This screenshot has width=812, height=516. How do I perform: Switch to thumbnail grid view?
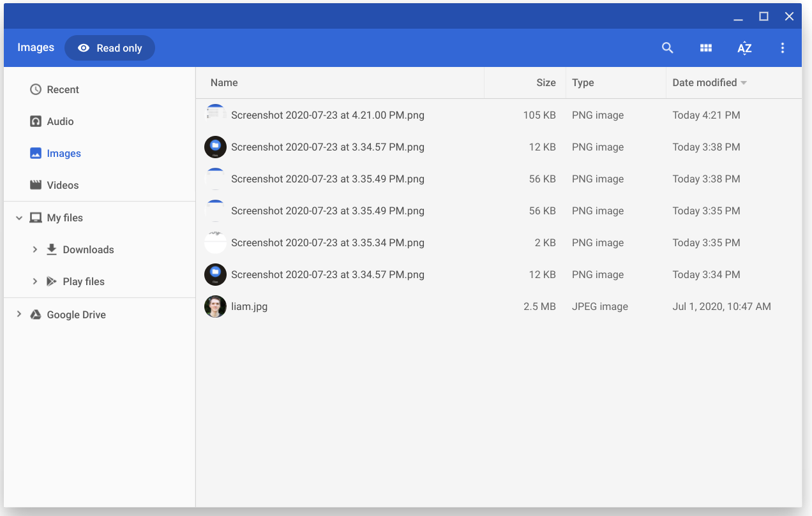tap(706, 48)
